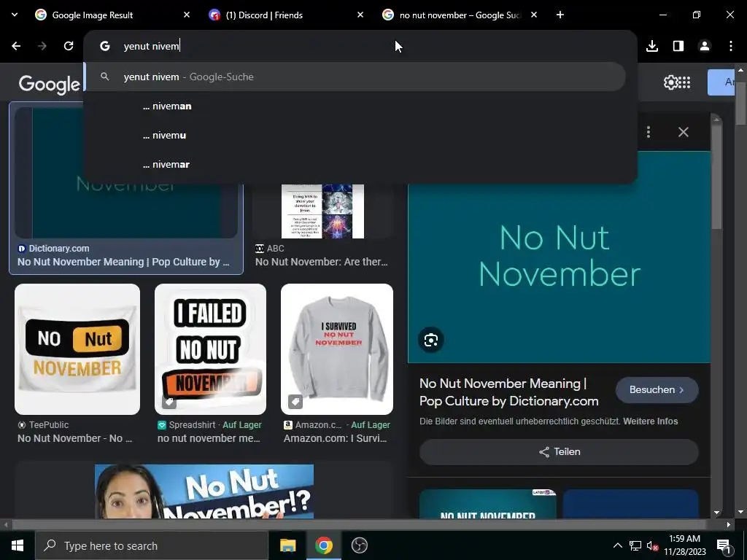Go back with the browser back arrow
The height and width of the screenshot is (560, 747).
[16, 46]
